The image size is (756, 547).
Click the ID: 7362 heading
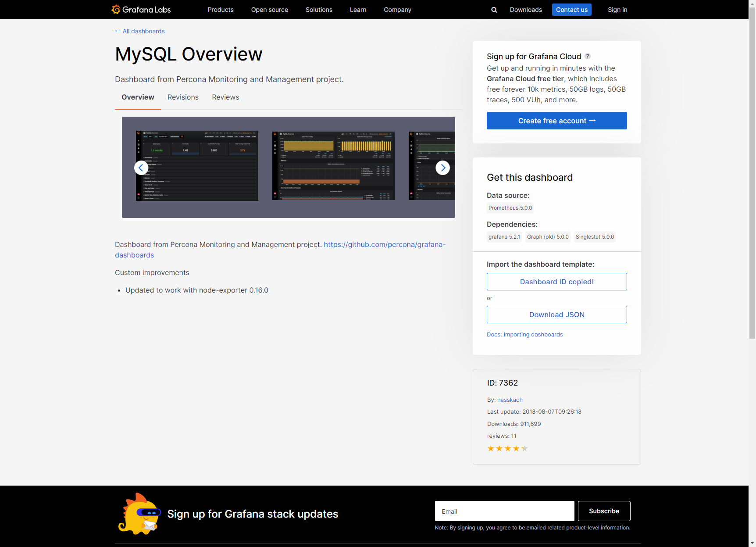[x=503, y=383]
